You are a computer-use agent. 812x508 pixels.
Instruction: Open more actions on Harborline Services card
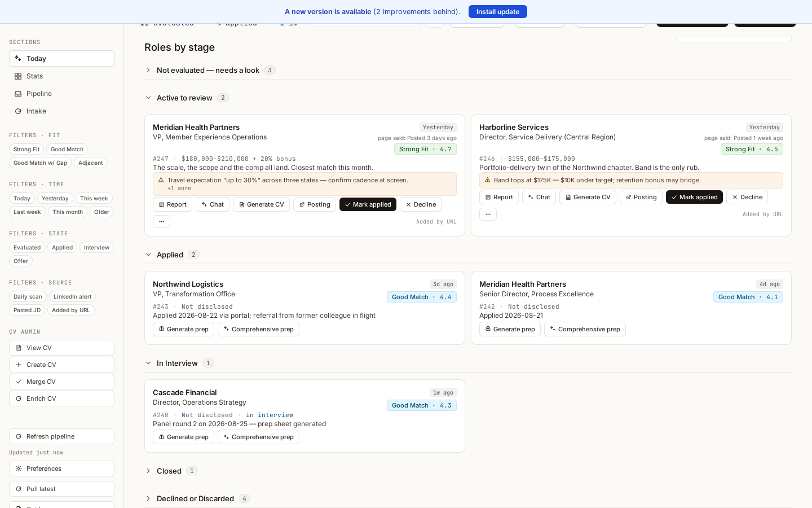click(x=488, y=214)
